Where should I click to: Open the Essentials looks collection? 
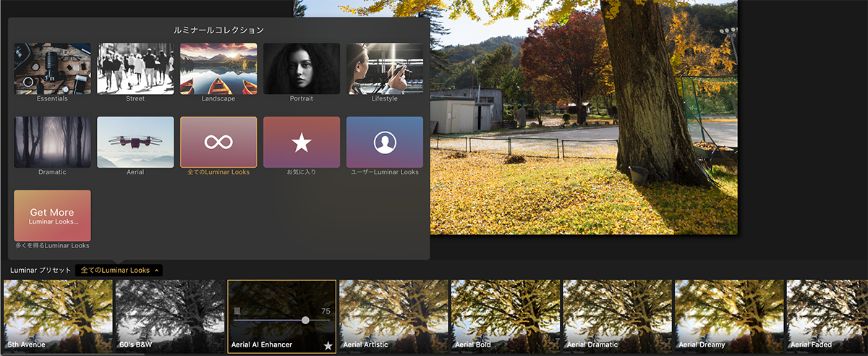[x=52, y=69]
